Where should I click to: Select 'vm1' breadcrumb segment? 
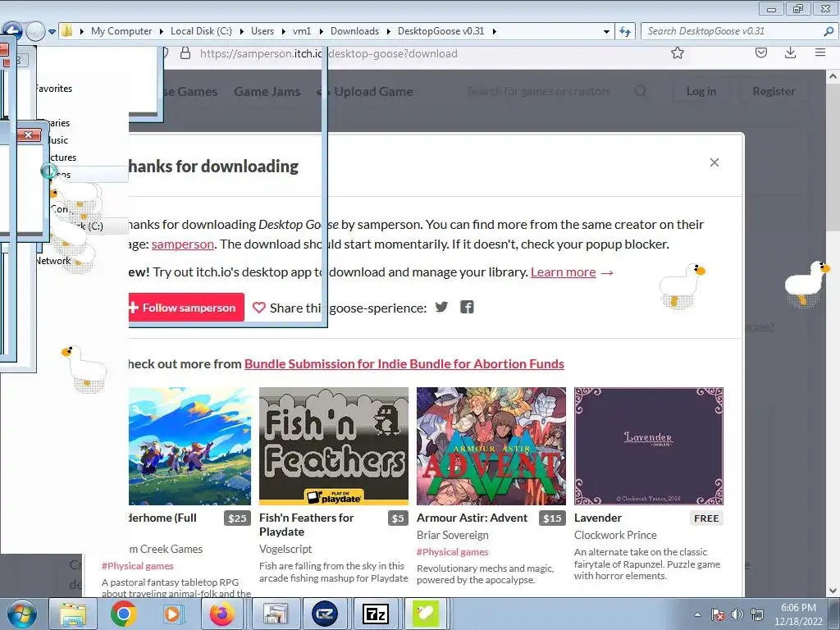point(302,31)
